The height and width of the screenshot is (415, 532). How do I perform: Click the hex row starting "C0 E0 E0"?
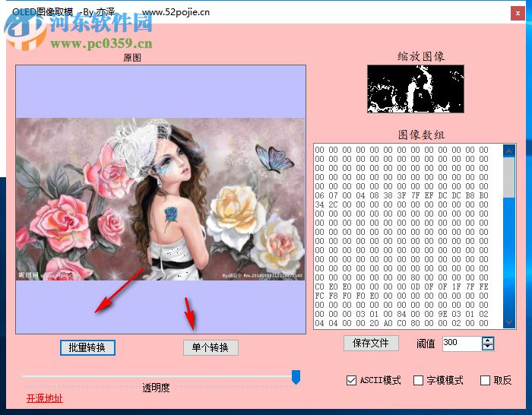(x=402, y=287)
